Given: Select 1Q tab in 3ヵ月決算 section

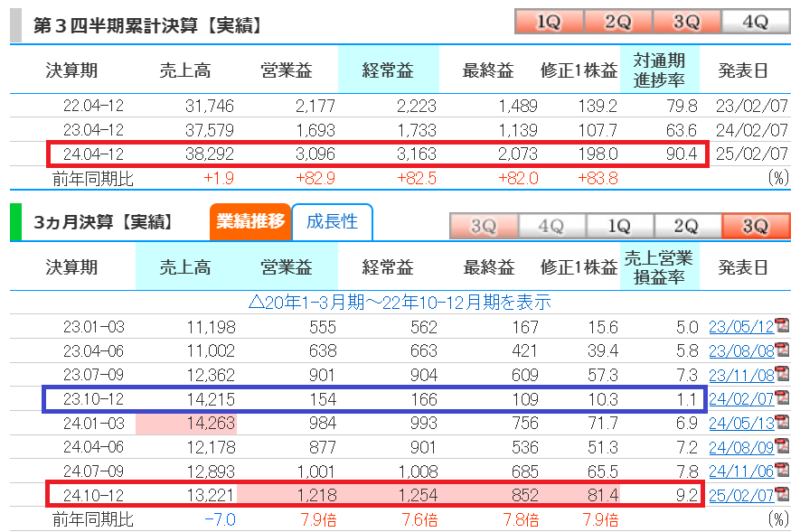Looking at the screenshot, I should pyautogui.click(x=619, y=226).
